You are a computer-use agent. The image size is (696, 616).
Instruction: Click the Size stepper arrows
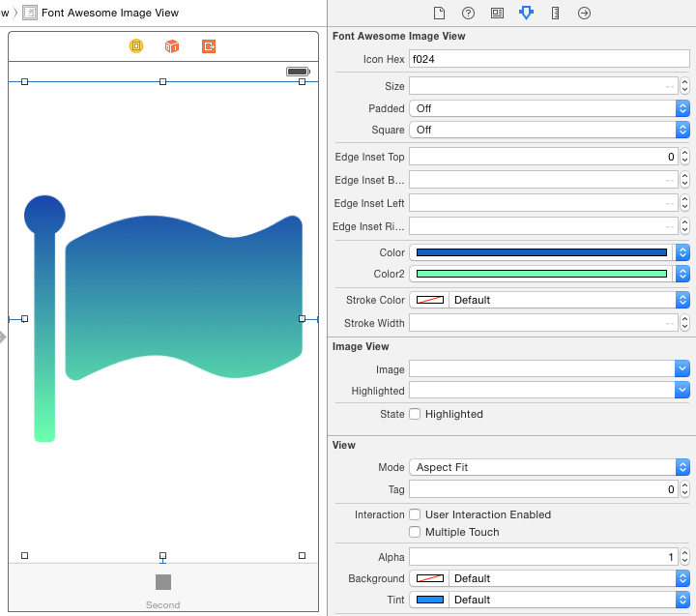click(684, 86)
